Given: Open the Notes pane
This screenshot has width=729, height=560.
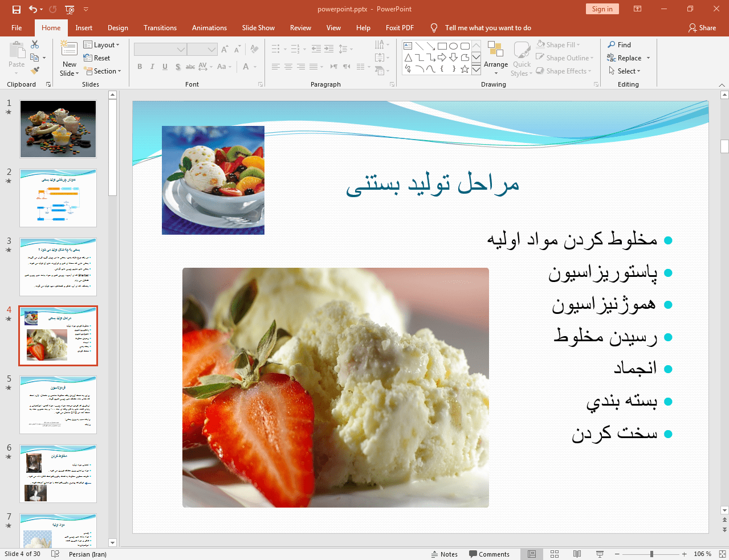Looking at the screenshot, I should click(x=445, y=554).
